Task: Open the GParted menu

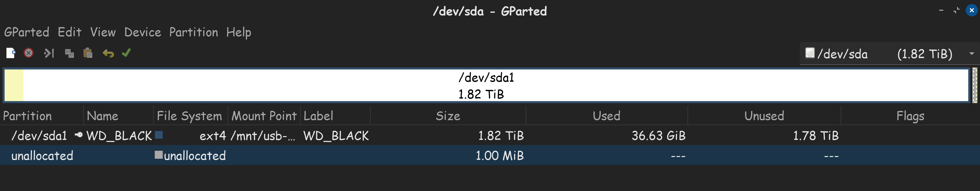Action: tap(27, 32)
